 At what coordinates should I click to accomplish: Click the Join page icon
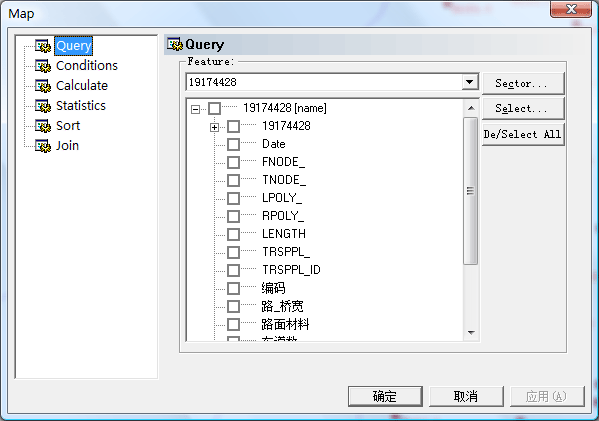click(43, 146)
